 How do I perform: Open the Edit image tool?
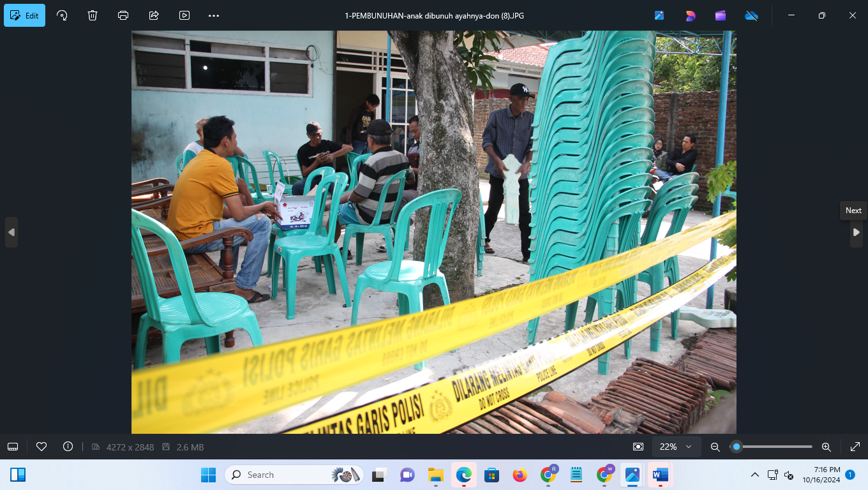[x=24, y=15]
